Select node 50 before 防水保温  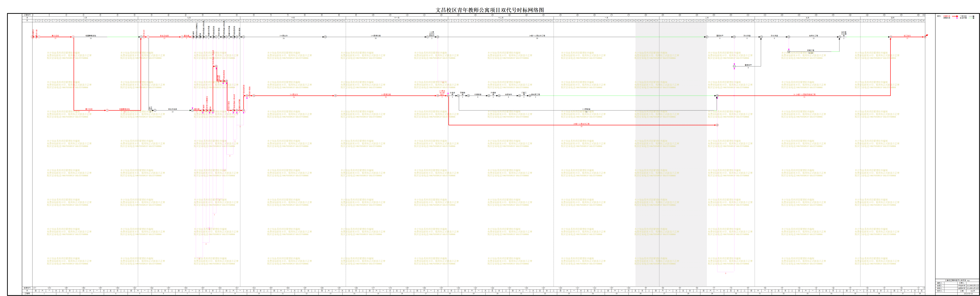pos(734,37)
